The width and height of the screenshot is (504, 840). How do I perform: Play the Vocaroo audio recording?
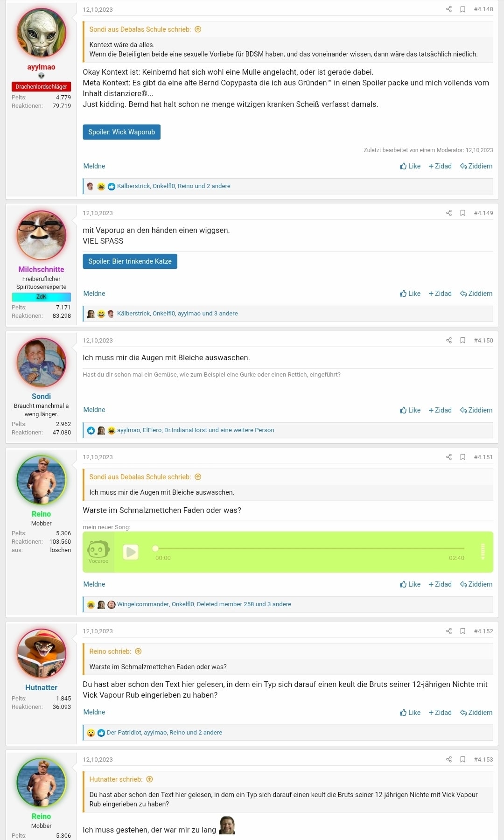click(131, 552)
